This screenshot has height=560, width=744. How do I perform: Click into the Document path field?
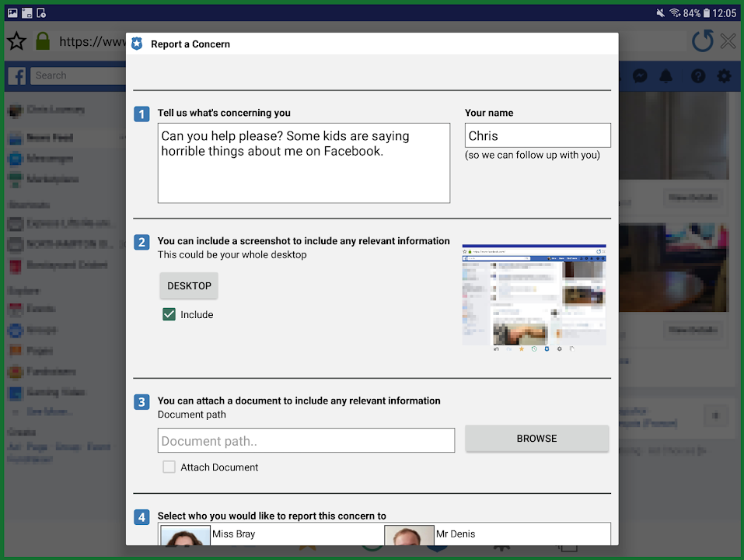point(306,440)
